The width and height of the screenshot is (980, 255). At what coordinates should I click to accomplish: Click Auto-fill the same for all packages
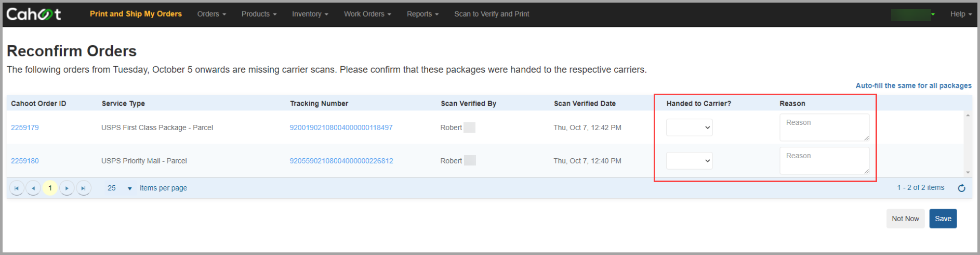pyautogui.click(x=913, y=85)
